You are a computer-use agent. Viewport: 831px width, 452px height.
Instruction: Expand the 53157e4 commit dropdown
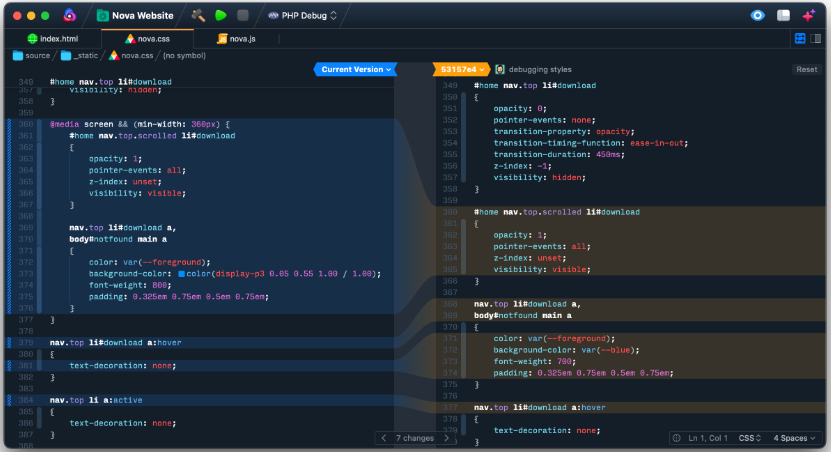(x=461, y=69)
